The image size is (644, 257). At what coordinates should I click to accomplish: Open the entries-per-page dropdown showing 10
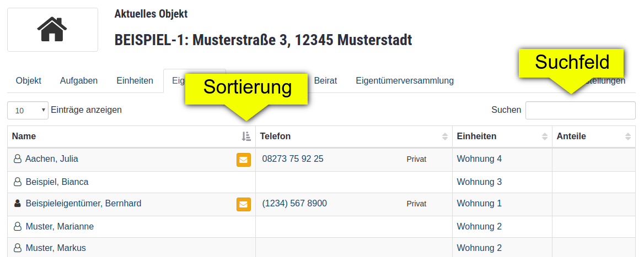pyautogui.click(x=28, y=110)
